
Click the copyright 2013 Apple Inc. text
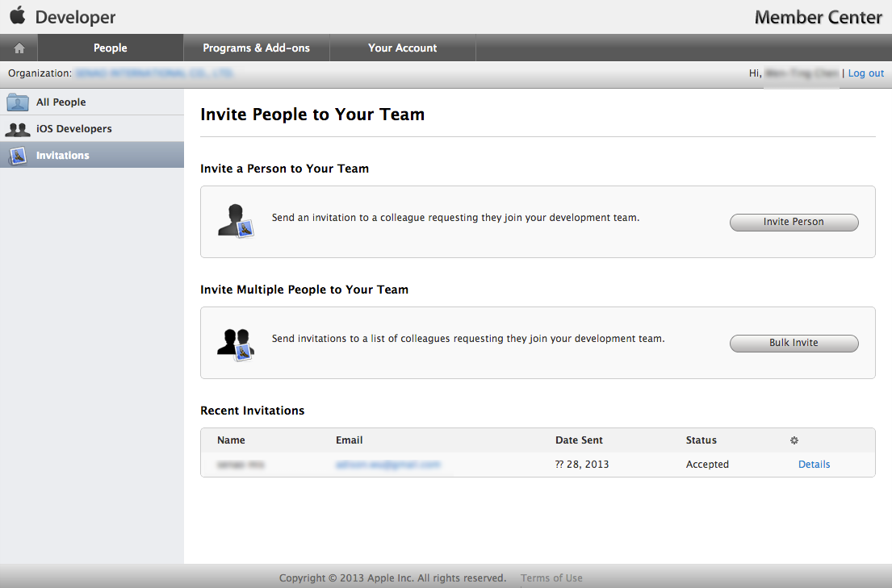click(x=392, y=578)
